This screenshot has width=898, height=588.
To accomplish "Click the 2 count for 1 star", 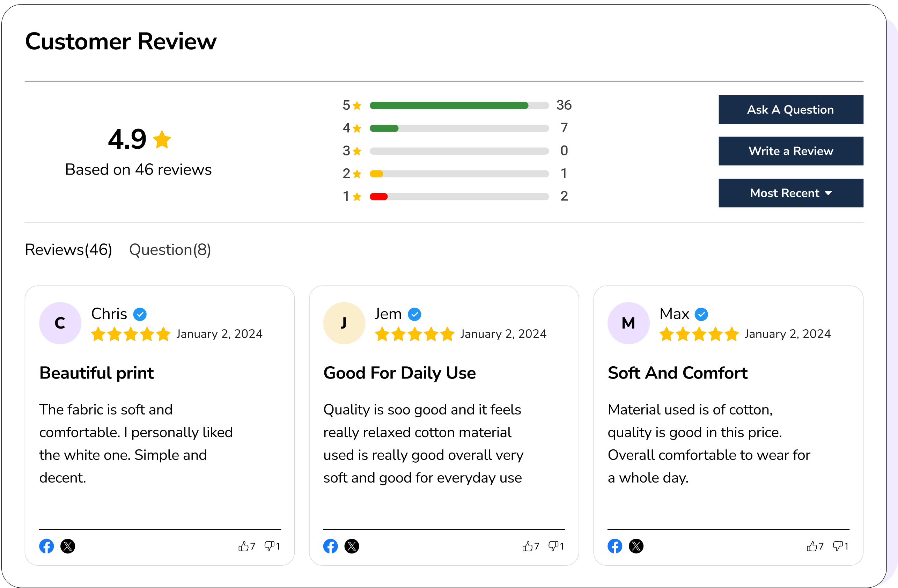I will click(x=564, y=196).
